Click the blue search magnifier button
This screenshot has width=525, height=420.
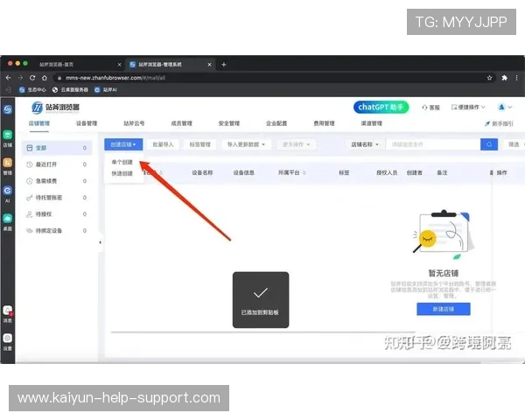pyautogui.click(x=488, y=144)
